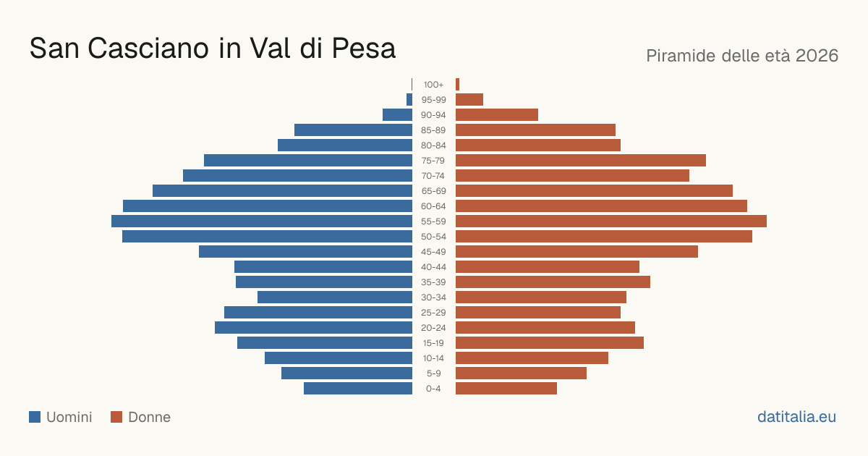Click the 100+ age group label
Screen dimensions: 868x456
pyautogui.click(x=434, y=85)
